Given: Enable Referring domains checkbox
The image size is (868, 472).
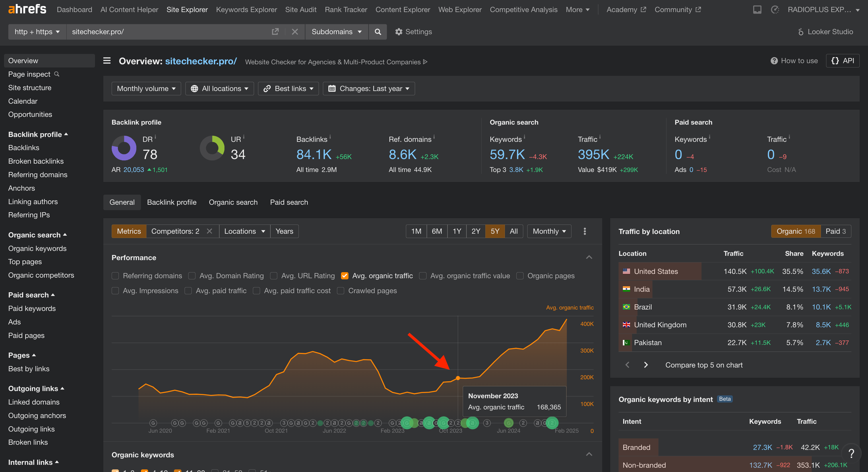Looking at the screenshot, I should click(x=115, y=276).
